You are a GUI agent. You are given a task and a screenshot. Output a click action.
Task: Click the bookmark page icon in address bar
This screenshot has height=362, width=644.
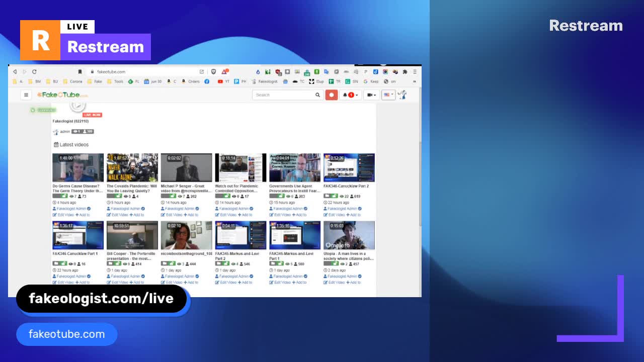[x=79, y=71]
